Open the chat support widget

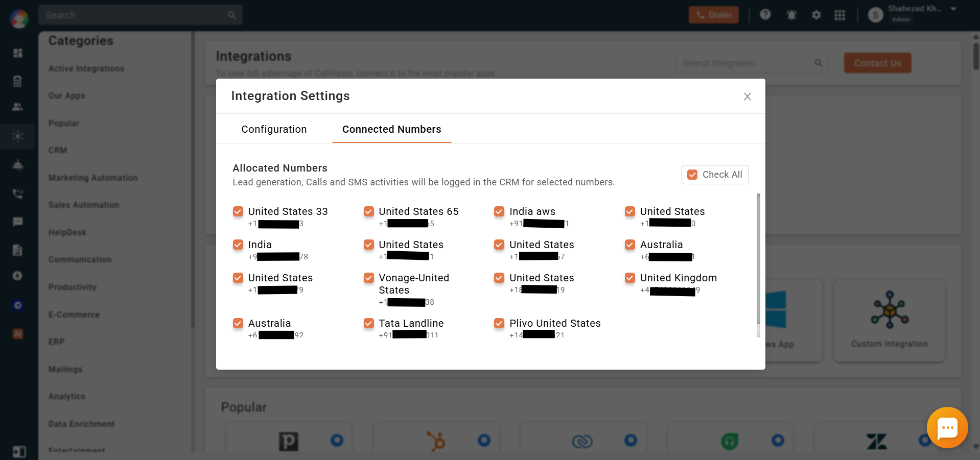[947, 428]
